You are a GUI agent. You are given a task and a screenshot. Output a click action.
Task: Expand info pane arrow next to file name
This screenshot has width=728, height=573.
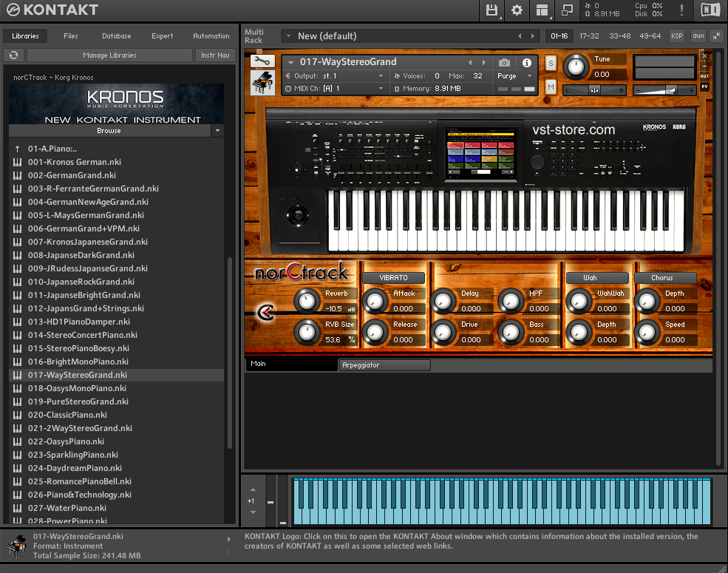[x=228, y=540]
